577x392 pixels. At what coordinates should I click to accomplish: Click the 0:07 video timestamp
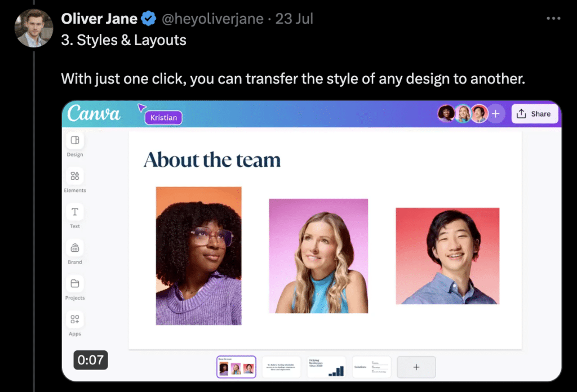pyautogui.click(x=91, y=360)
